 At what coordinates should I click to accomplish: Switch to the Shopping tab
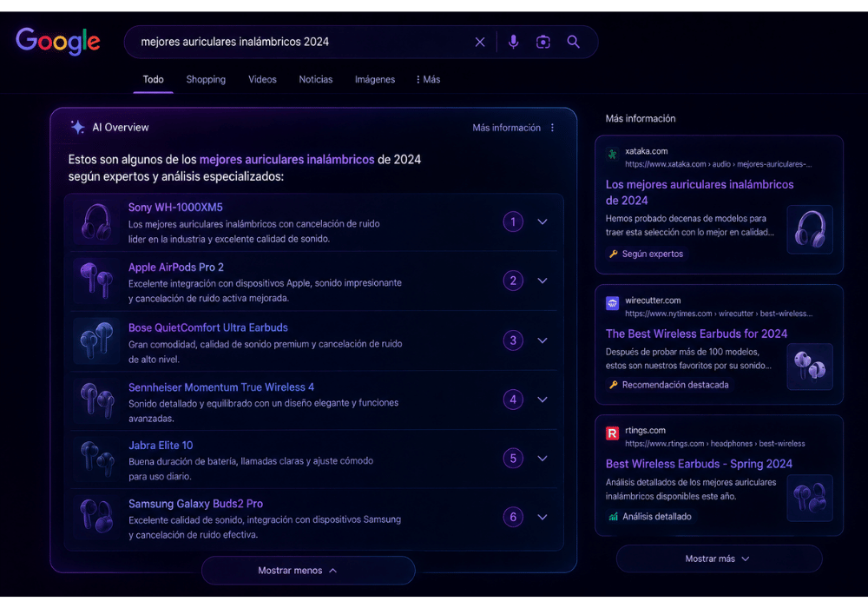(x=206, y=79)
